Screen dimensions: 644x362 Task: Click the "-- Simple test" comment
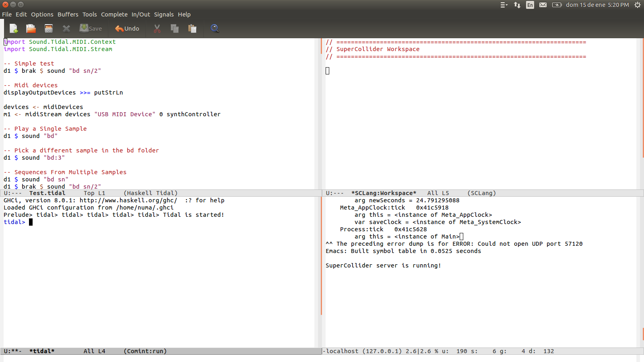pyautogui.click(x=29, y=64)
